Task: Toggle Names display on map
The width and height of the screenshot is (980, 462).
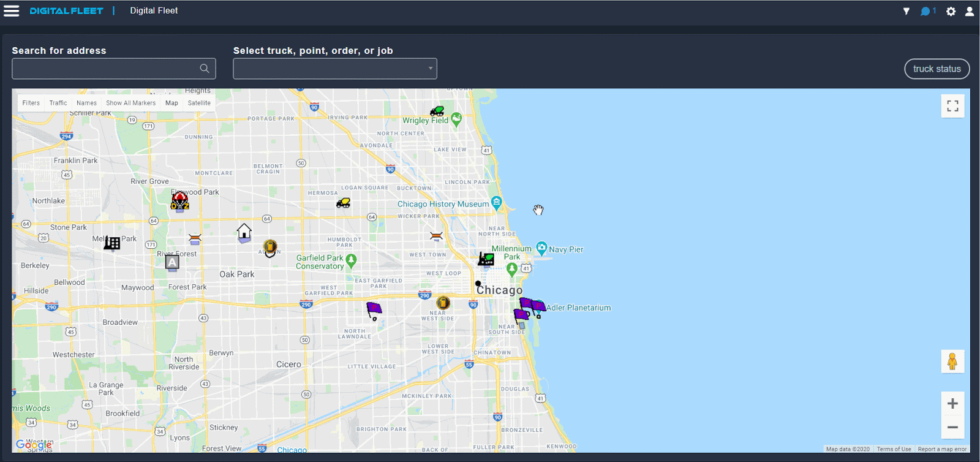Action: 86,103
